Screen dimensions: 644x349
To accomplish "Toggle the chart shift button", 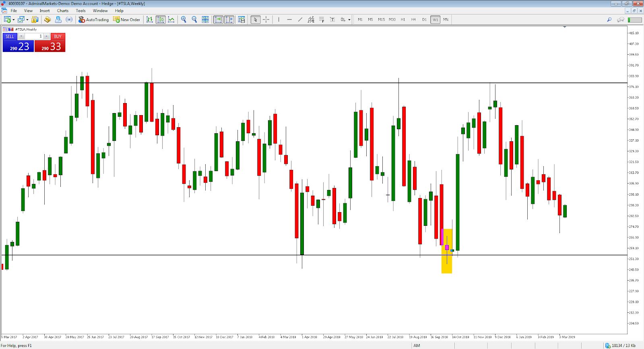I will tap(229, 19).
